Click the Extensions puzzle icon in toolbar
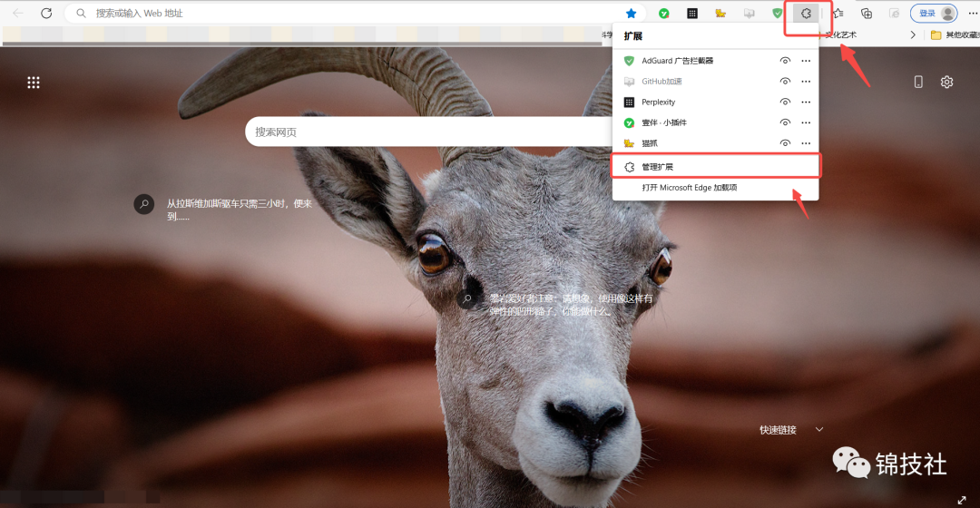Image resolution: width=980 pixels, height=508 pixels. 805,14
